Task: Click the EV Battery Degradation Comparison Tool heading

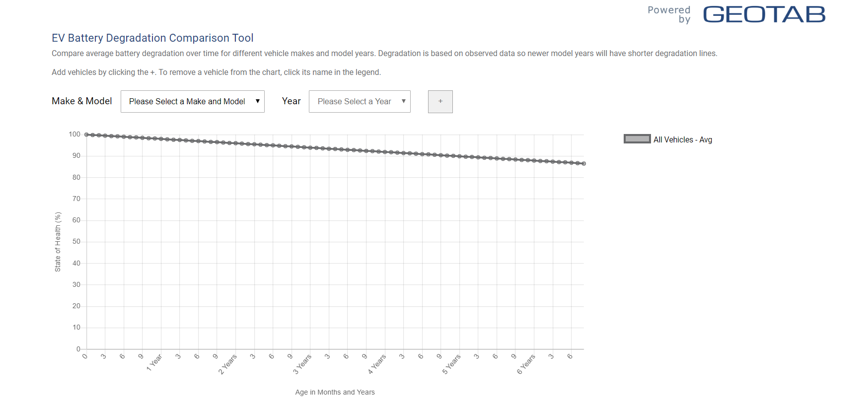Action: (x=152, y=38)
